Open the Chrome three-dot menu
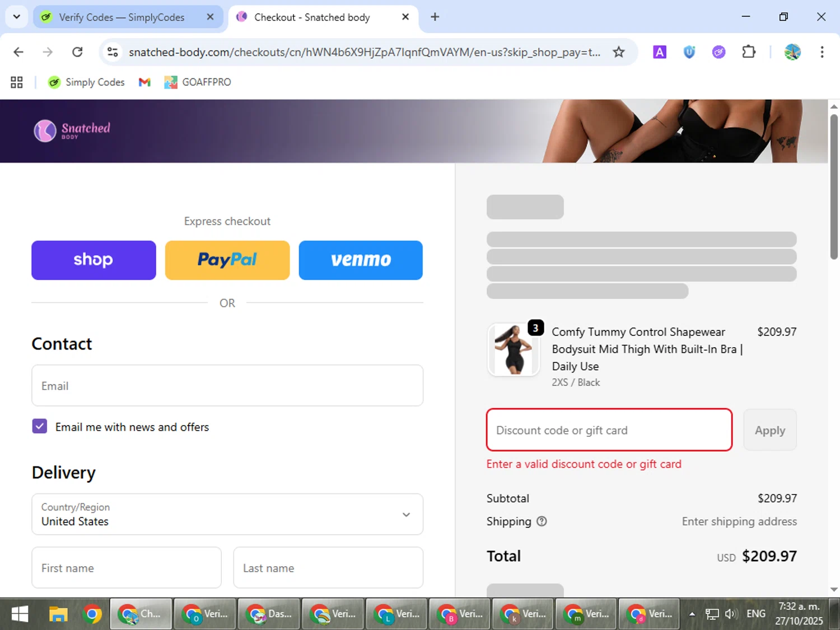 [x=822, y=52]
